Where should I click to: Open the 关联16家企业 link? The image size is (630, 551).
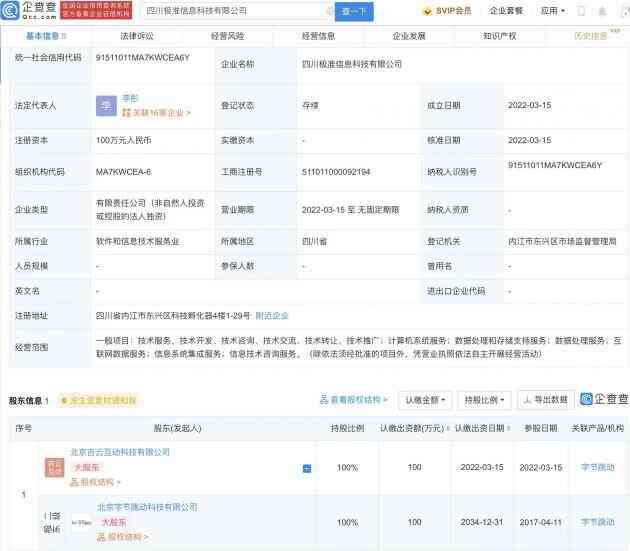[161, 113]
